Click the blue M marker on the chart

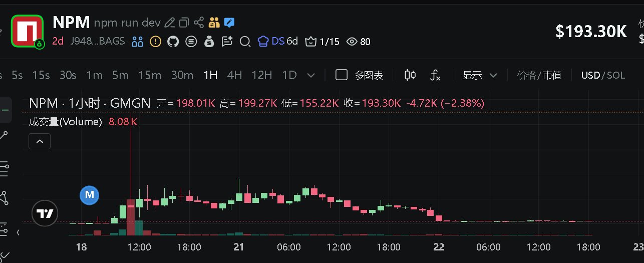(90, 194)
